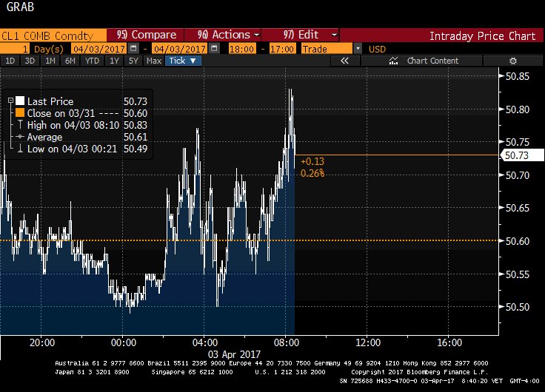The width and height of the screenshot is (545, 392).
Task: Click the Last Price white legend swatch
Action: tap(20, 101)
